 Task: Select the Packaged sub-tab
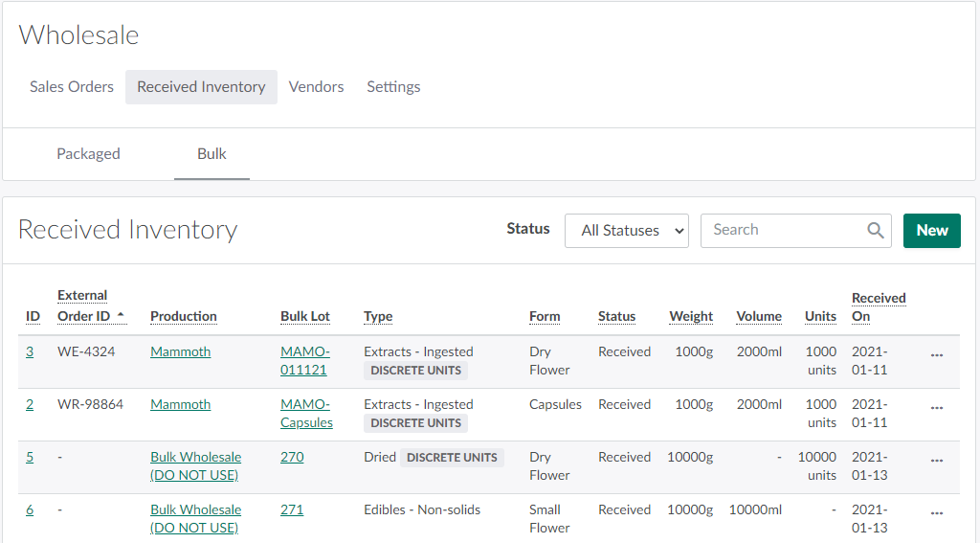[x=88, y=154]
